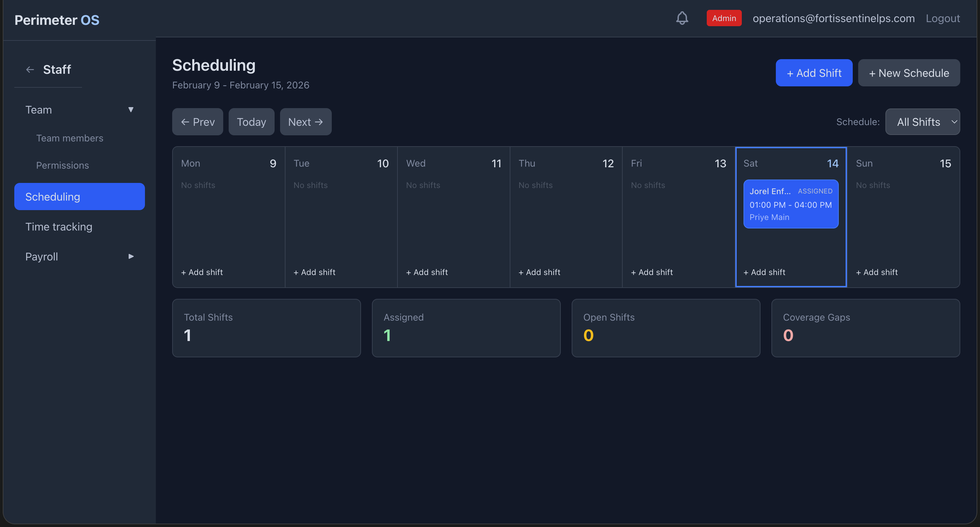
Task: Advance to the next week
Action: [x=306, y=122]
